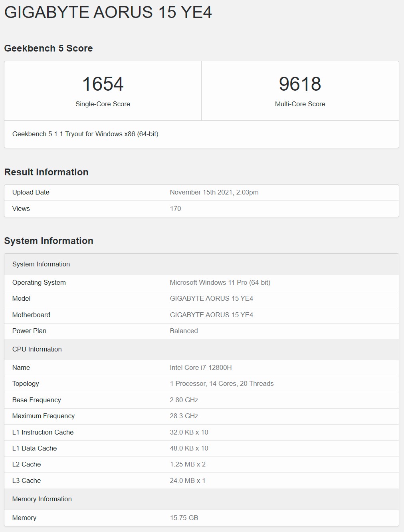Select the Geekbench 5.1.1 Tryout version text
The width and height of the screenshot is (404, 532).
tap(85, 134)
